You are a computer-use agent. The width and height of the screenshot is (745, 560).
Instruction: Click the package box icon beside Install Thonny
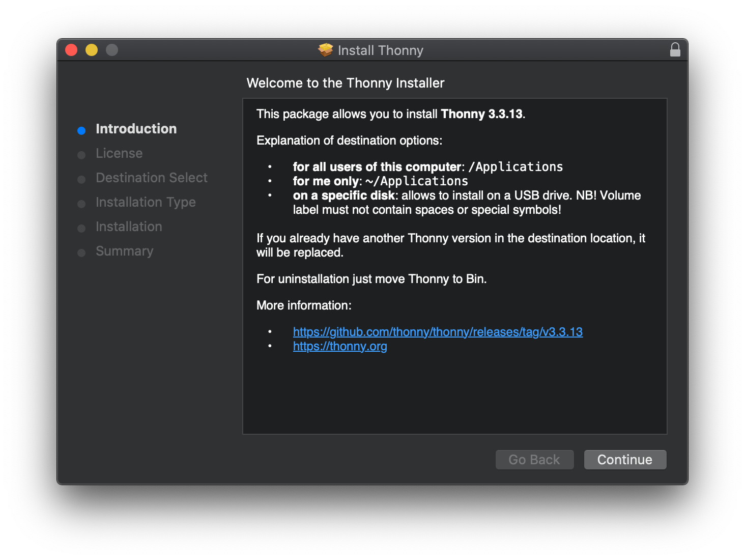pyautogui.click(x=325, y=50)
